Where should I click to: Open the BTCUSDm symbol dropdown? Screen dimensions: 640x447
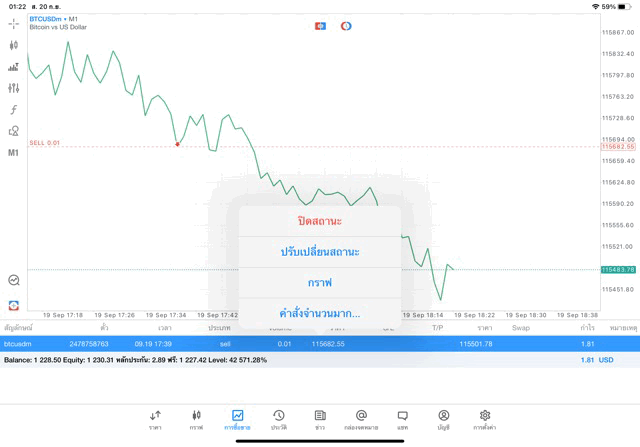[54, 19]
